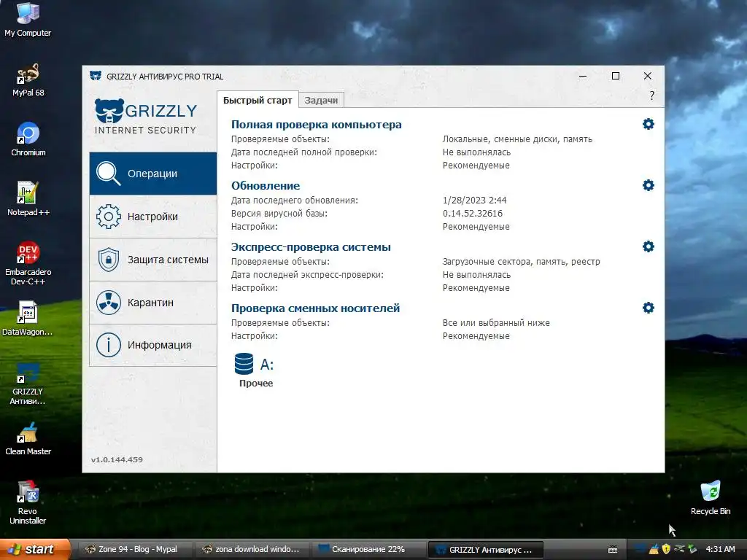Screen dimensions: 747x560
Task: Select Recycle Bin desktop icon
Action: point(711,498)
